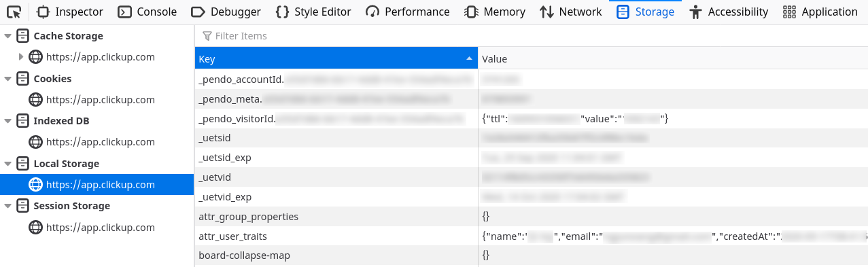Collapse the Indexed DB node
This screenshot has height=267, width=868.
7,121
